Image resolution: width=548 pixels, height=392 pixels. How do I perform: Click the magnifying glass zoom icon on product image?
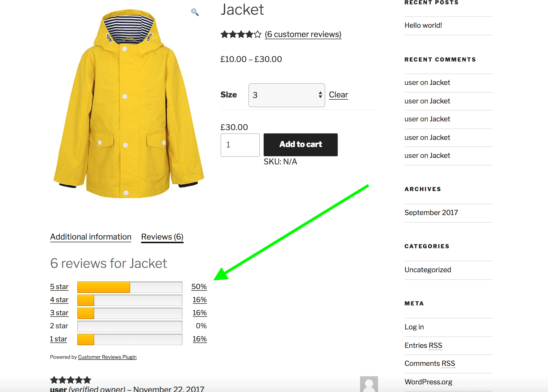[194, 12]
